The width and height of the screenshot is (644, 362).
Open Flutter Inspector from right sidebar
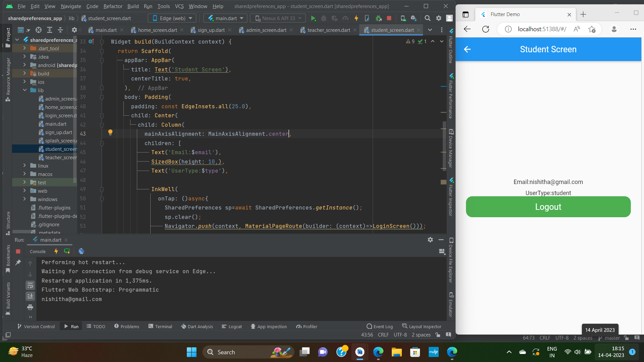click(451, 201)
